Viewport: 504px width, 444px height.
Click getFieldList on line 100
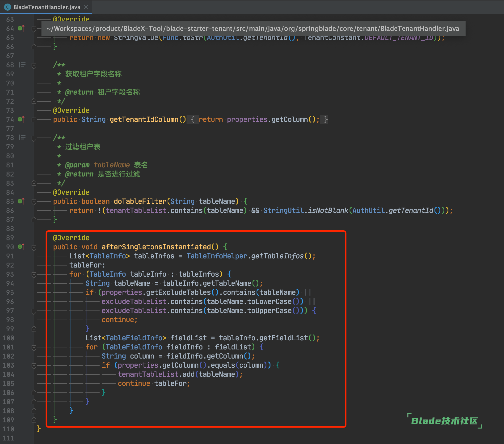point(284,338)
